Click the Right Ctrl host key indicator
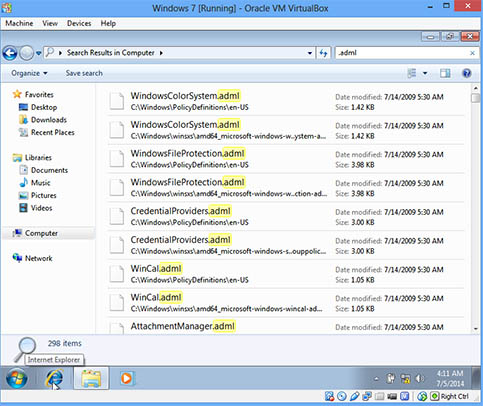This screenshot has height=406, width=483. (450, 396)
